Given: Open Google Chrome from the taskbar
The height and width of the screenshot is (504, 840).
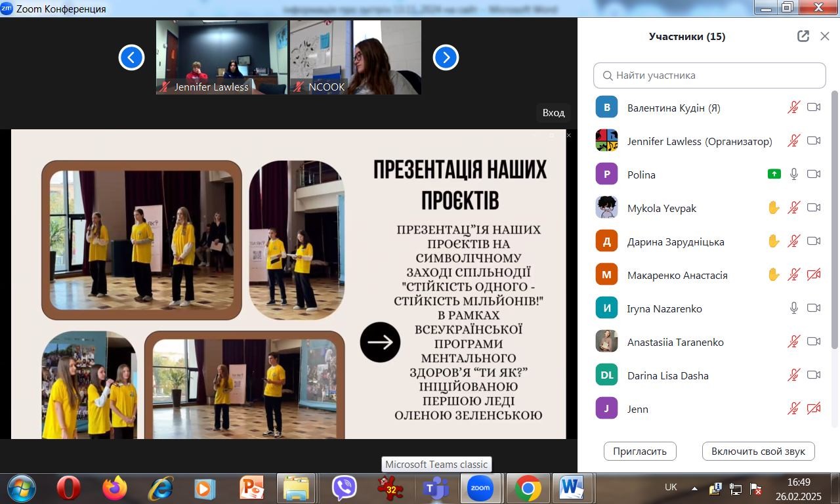Looking at the screenshot, I should pyautogui.click(x=527, y=488).
